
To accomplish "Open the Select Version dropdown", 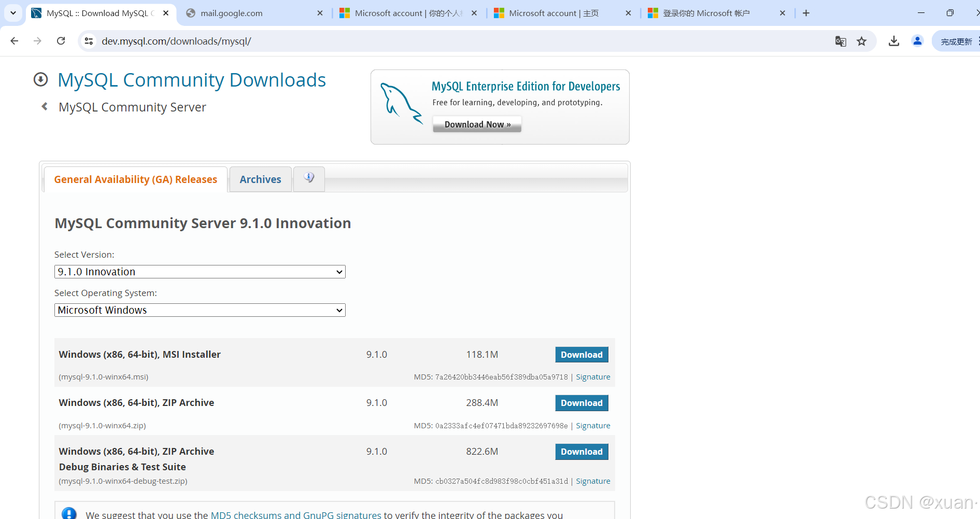I will point(200,271).
